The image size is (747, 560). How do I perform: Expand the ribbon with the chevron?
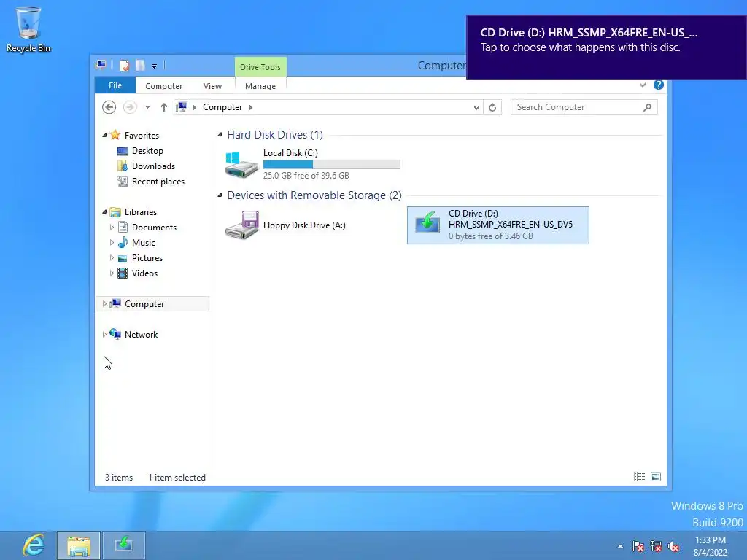click(x=642, y=85)
